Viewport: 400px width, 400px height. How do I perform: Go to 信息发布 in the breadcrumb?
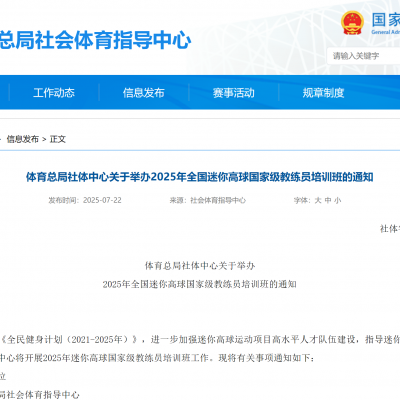23,139
